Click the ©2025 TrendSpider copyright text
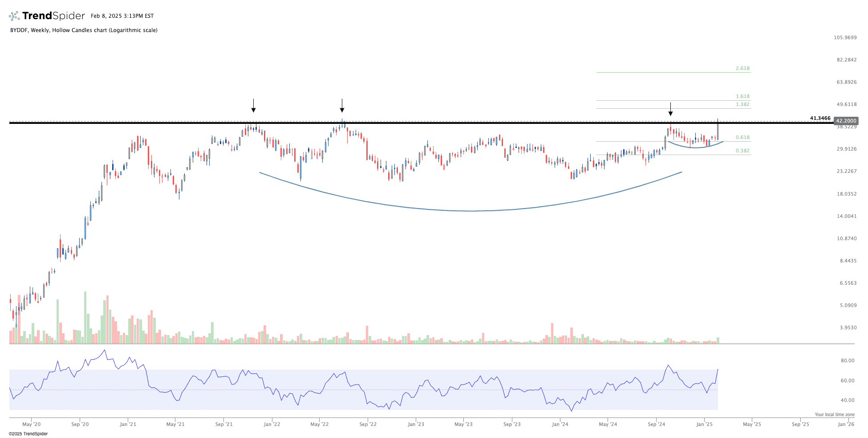Image resolution: width=868 pixels, height=438 pixels. (x=28, y=434)
